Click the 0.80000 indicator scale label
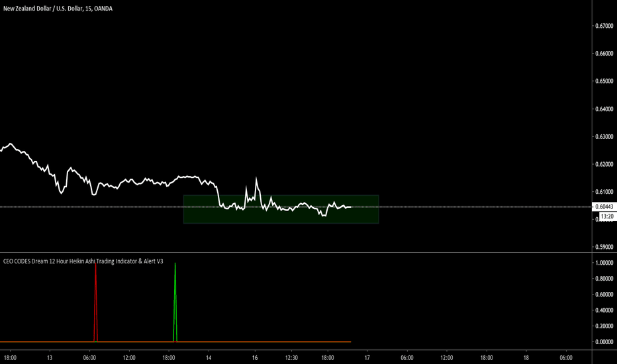 coord(604,279)
